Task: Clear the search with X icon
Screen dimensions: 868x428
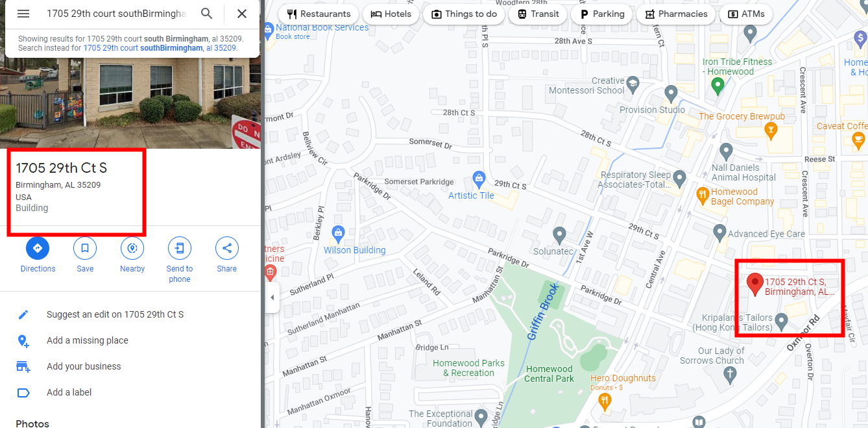Action: pyautogui.click(x=242, y=14)
